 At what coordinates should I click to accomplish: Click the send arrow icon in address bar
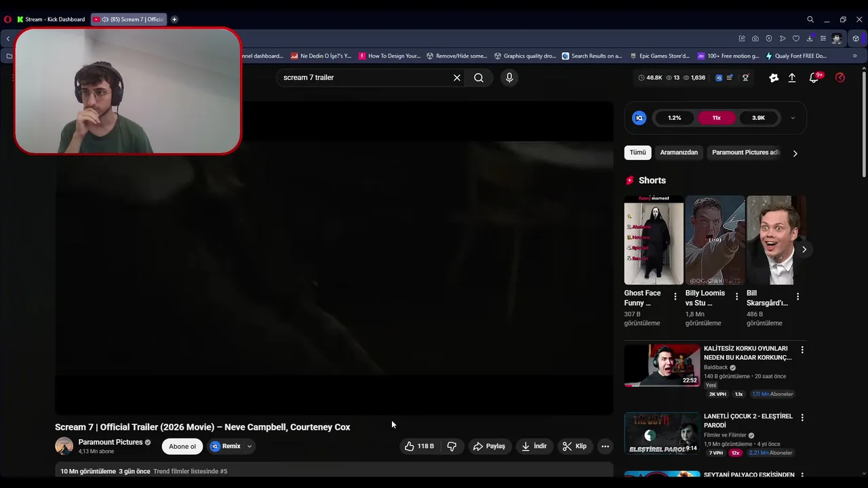coord(783,39)
